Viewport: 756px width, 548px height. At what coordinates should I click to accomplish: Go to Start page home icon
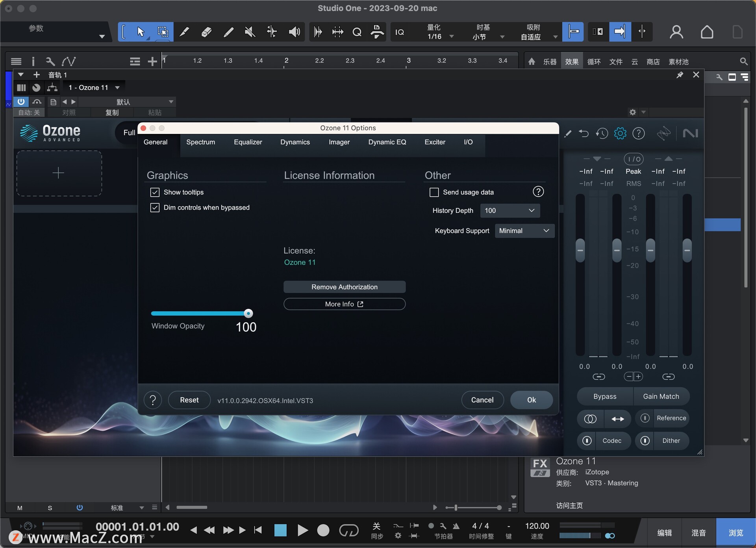(707, 32)
